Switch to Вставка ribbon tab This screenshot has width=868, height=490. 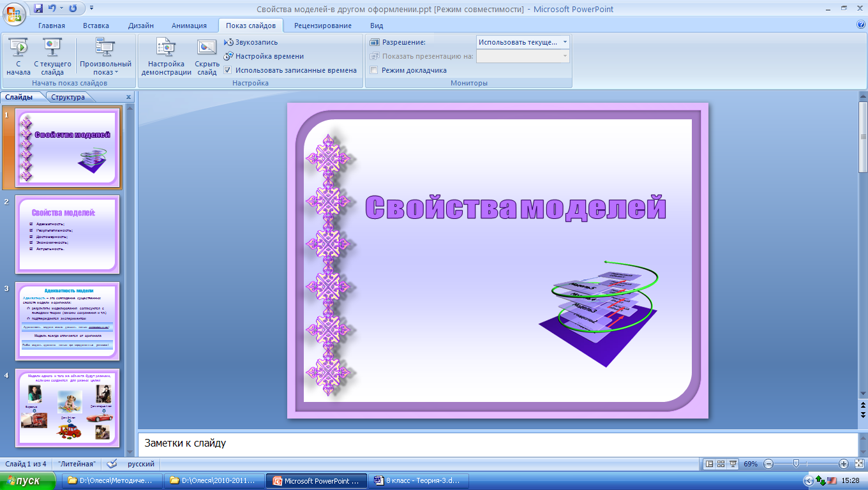point(96,26)
